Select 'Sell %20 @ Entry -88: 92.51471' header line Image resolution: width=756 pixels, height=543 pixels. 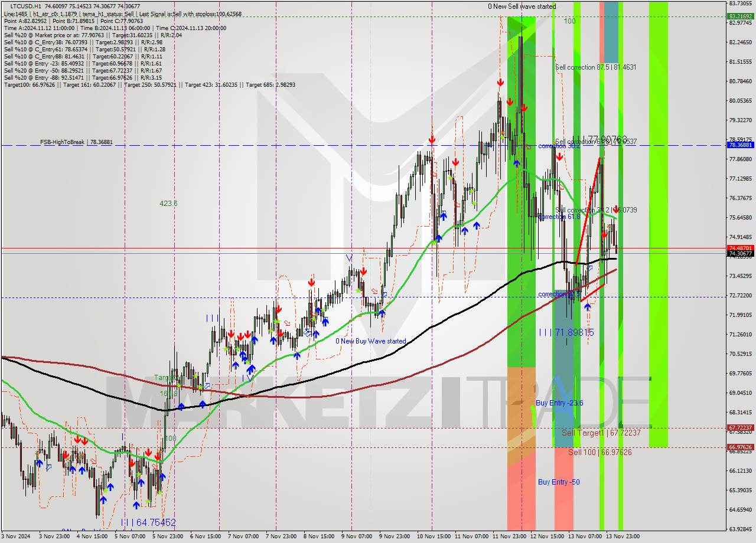[x=83, y=78]
